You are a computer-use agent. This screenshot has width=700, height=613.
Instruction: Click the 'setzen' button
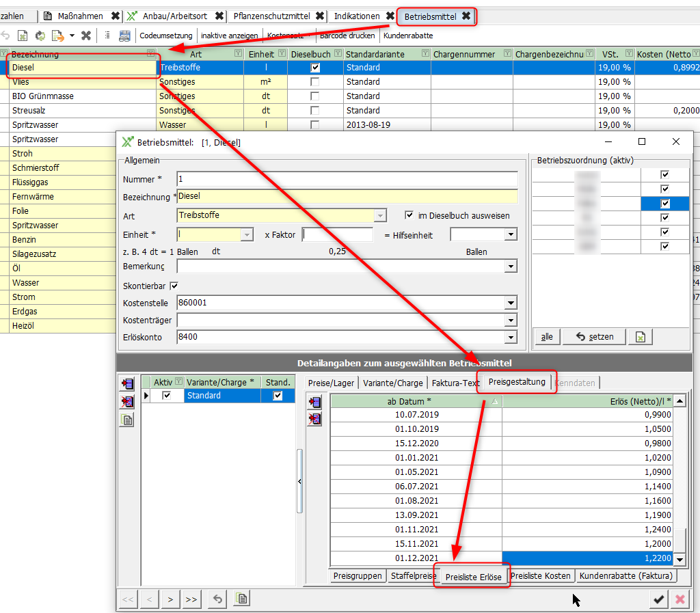click(x=594, y=336)
